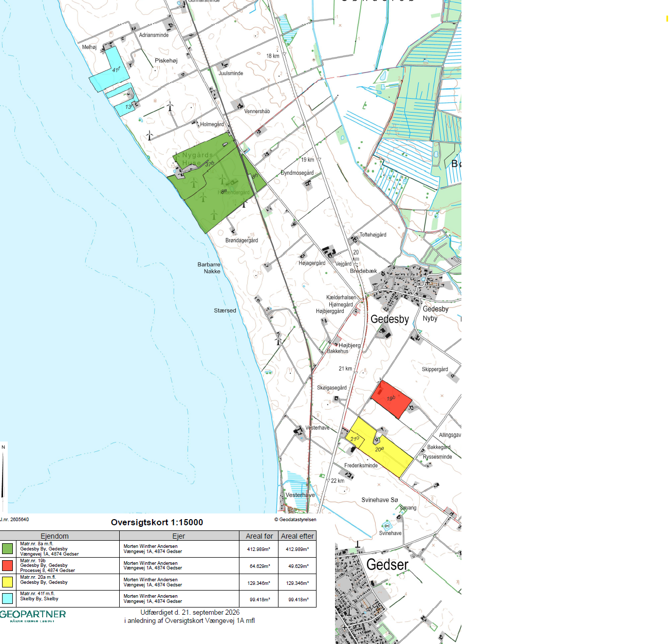This screenshot has width=669, height=644.
Task: Click the 'Holmegård' place label
Action: click(212, 124)
